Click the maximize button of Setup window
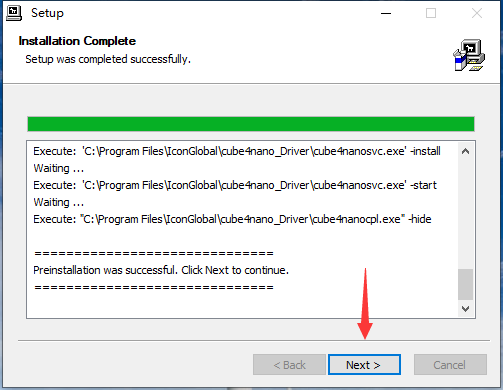This screenshot has width=503, height=390. [x=431, y=13]
